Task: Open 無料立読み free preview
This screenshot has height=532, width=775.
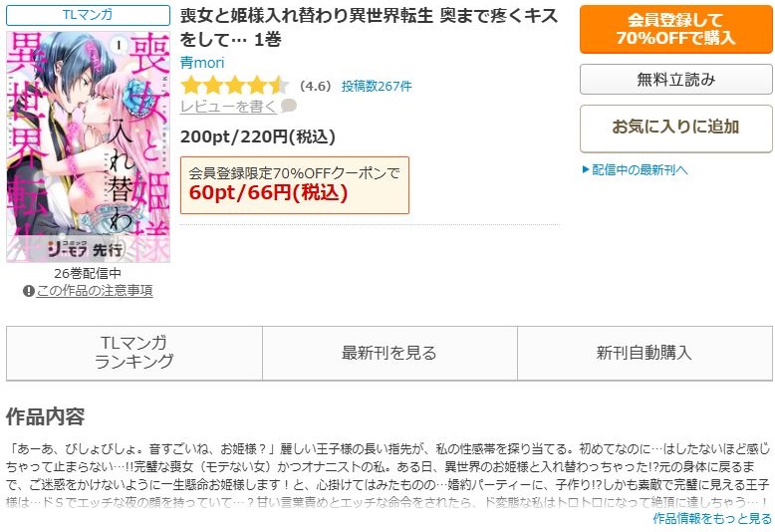Action: click(x=675, y=79)
